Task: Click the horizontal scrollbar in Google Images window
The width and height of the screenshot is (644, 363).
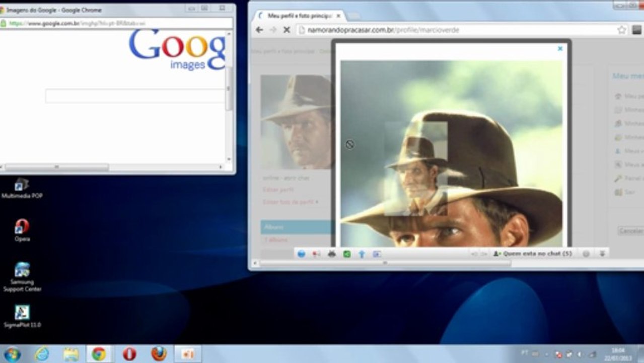Action: [x=56, y=167]
